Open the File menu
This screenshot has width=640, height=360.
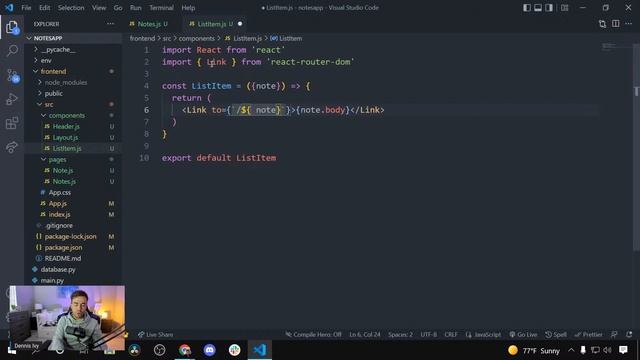(26, 8)
